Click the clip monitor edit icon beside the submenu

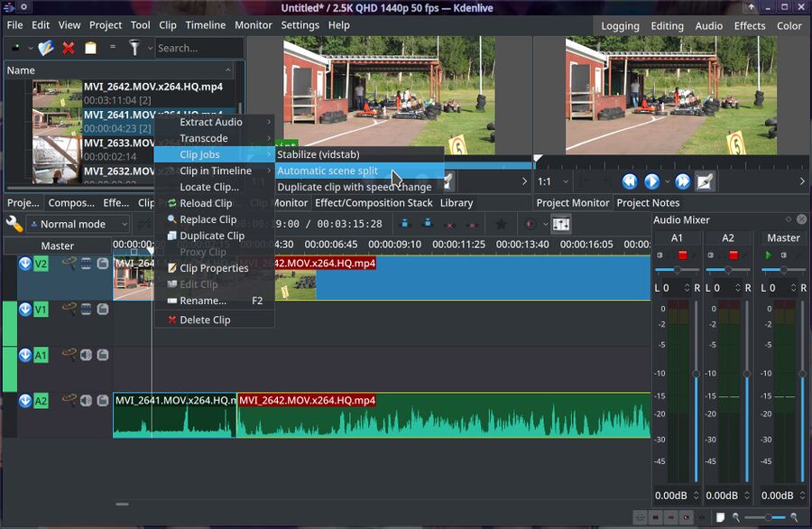[448, 181]
